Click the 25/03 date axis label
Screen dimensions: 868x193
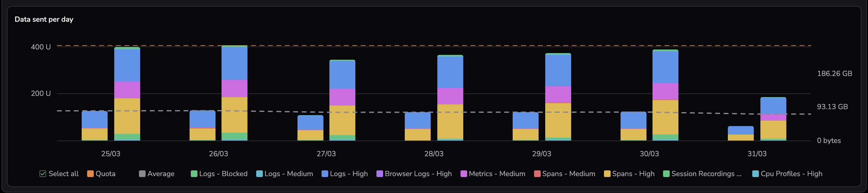coord(111,154)
